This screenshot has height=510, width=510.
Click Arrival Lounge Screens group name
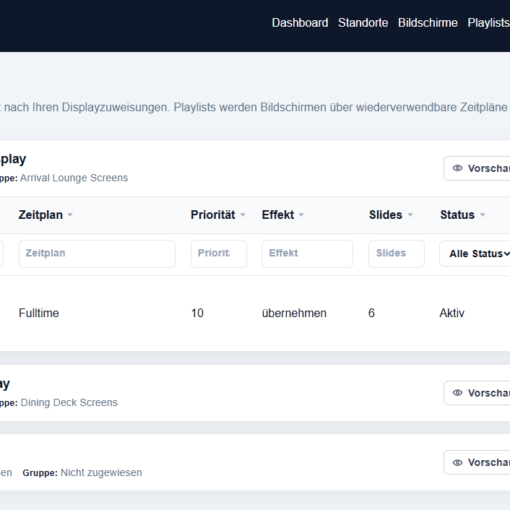pos(74,178)
